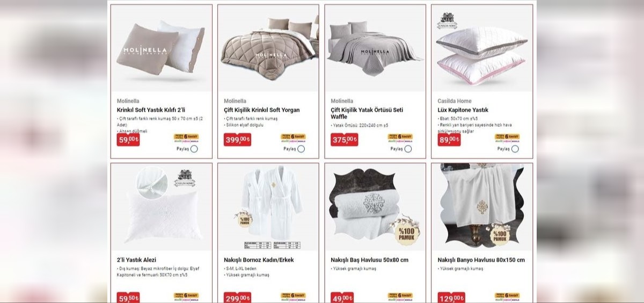644x303 pixels.
Task: Click the 375,00 price tag on yatak örtüsü
Action: pos(345,140)
